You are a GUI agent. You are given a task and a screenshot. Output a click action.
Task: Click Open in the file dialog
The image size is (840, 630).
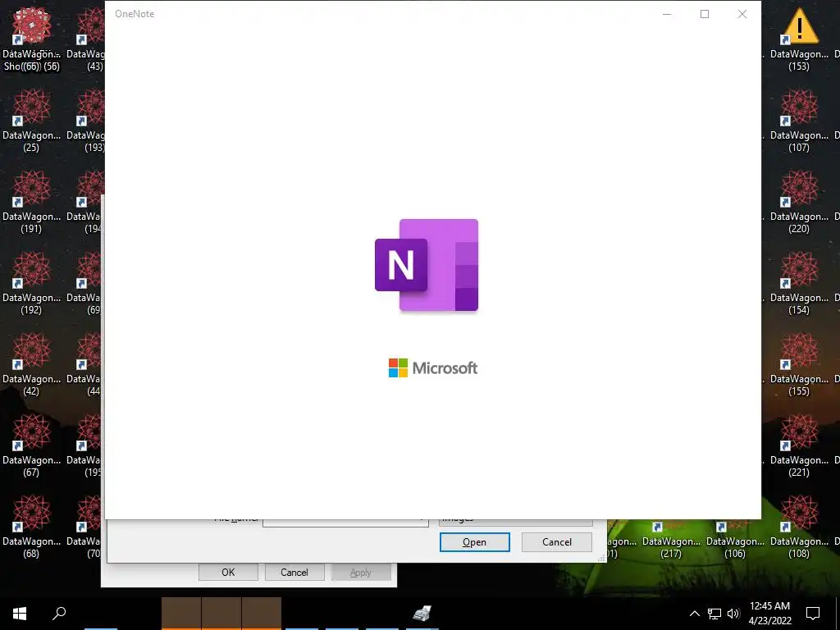click(x=475, y=542)
